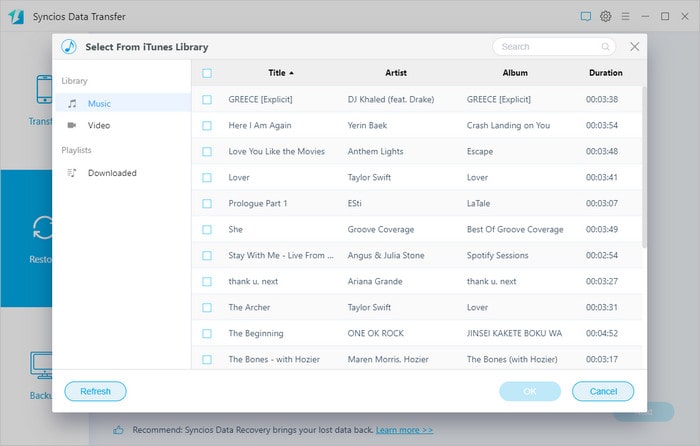
Task: Check the She song checkbox
Action: pyautogui.click(x=207, y=229)
